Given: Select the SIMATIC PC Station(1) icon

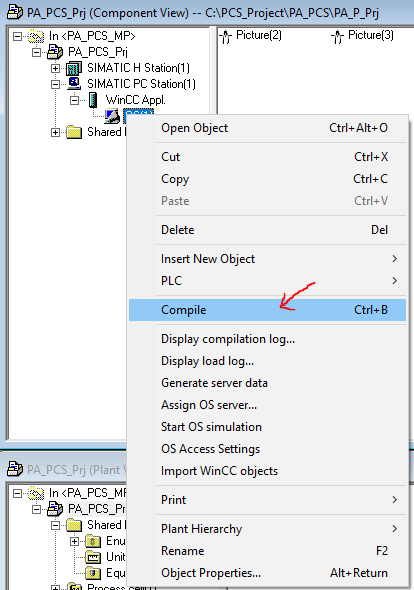Looking at the screenshot, I should point(74,84).
